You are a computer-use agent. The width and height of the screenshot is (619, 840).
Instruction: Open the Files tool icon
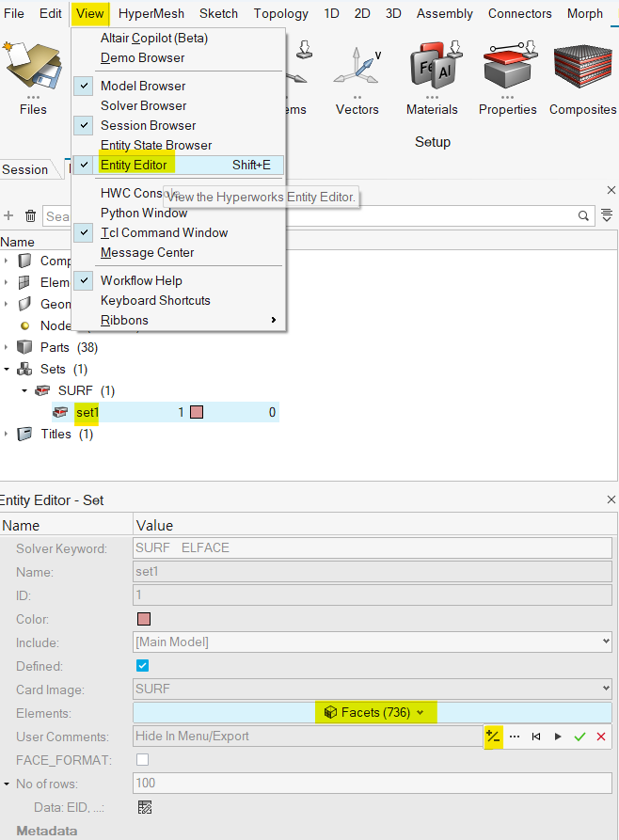(33, 65)
